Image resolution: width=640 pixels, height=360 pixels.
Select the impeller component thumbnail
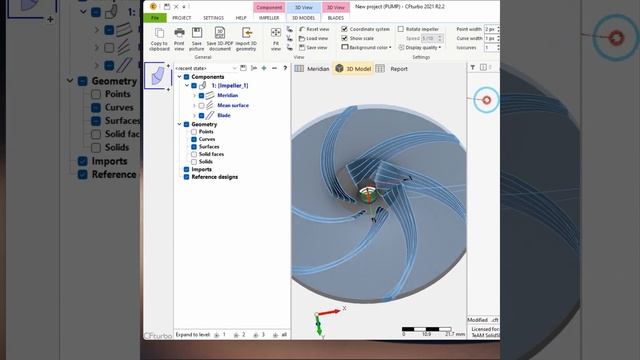[157, 76]
